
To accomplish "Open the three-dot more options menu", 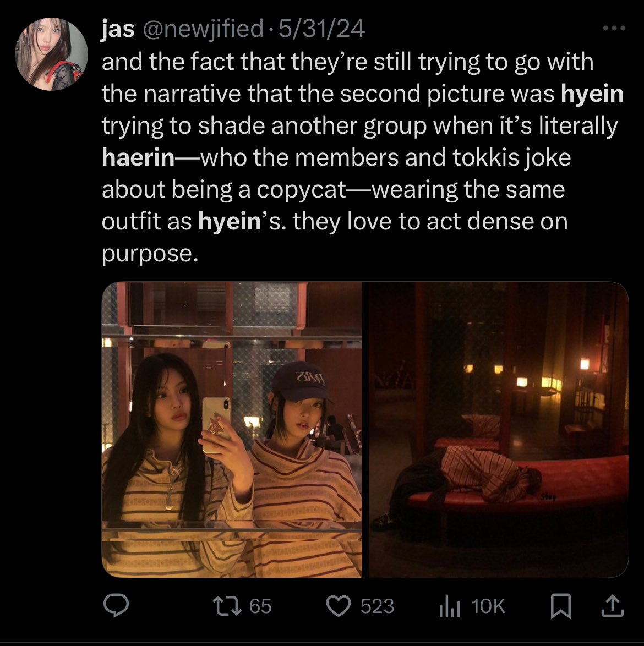I will 614,28.
